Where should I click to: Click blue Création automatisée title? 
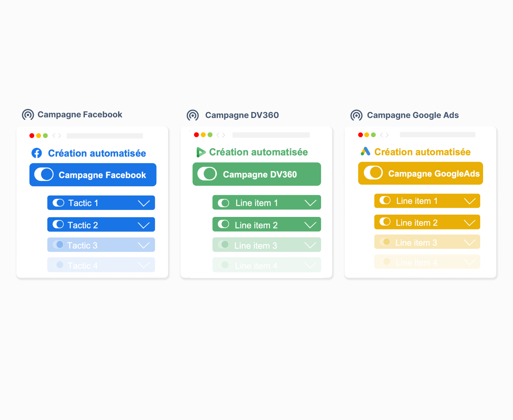(97, 153)
